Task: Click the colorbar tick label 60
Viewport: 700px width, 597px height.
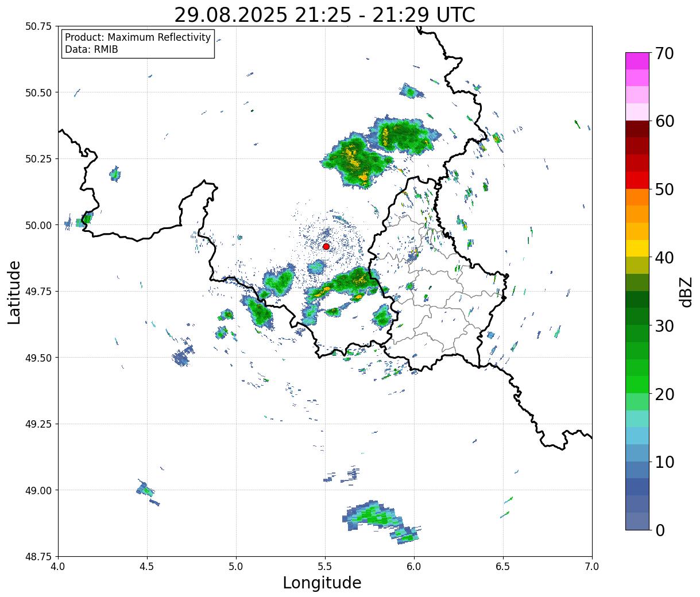Action: click(x=664, y=121)
